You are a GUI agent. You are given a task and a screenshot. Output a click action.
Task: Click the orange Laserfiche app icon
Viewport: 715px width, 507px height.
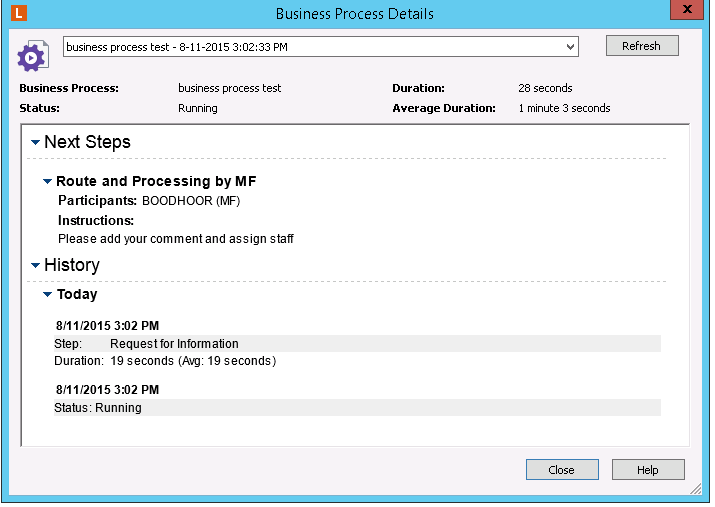pyautogui.click(x=20, y=13)
